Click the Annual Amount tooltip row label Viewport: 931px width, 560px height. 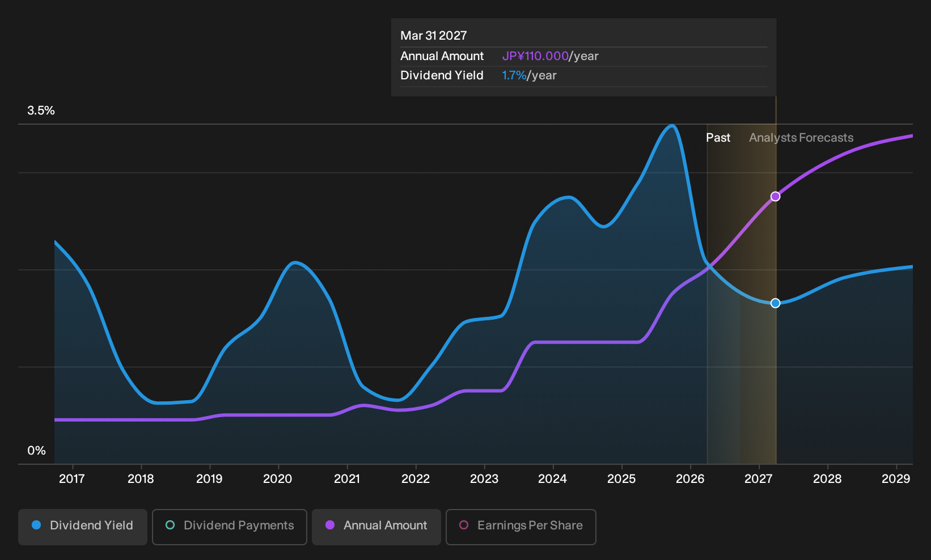(442, 56)
